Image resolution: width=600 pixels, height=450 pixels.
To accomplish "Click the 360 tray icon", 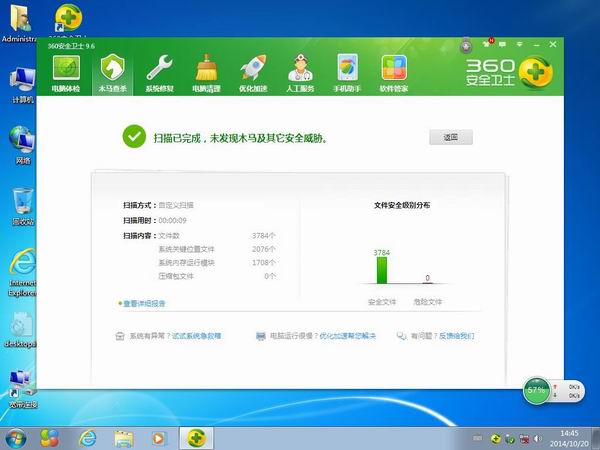I will click(x=496, y=439).
